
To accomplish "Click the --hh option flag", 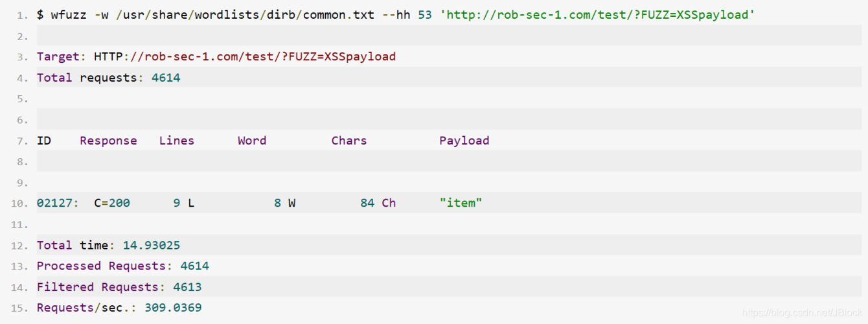I will 396,14.
